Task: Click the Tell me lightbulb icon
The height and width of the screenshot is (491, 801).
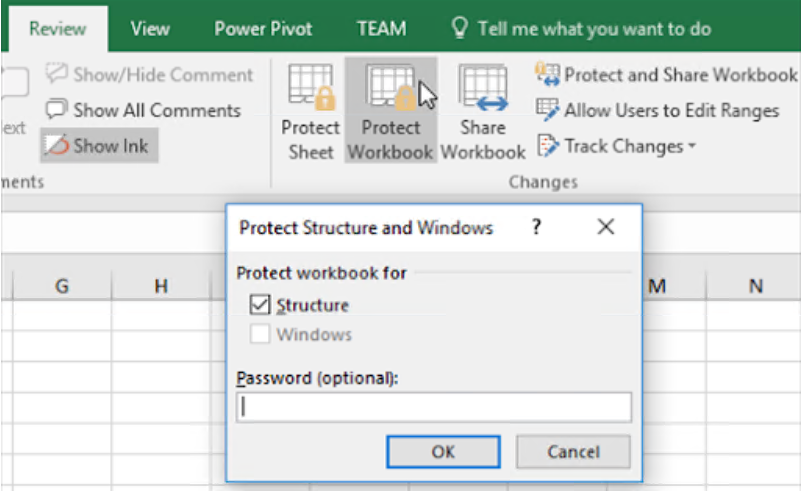Action: [461, 28]
